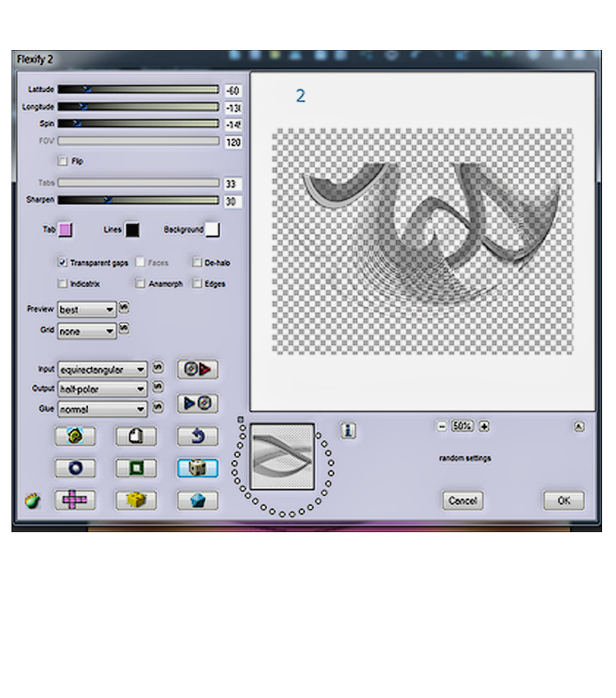Click the blue pentagon button
This screenshot has width=616, height=698.
tap(197, 500)
